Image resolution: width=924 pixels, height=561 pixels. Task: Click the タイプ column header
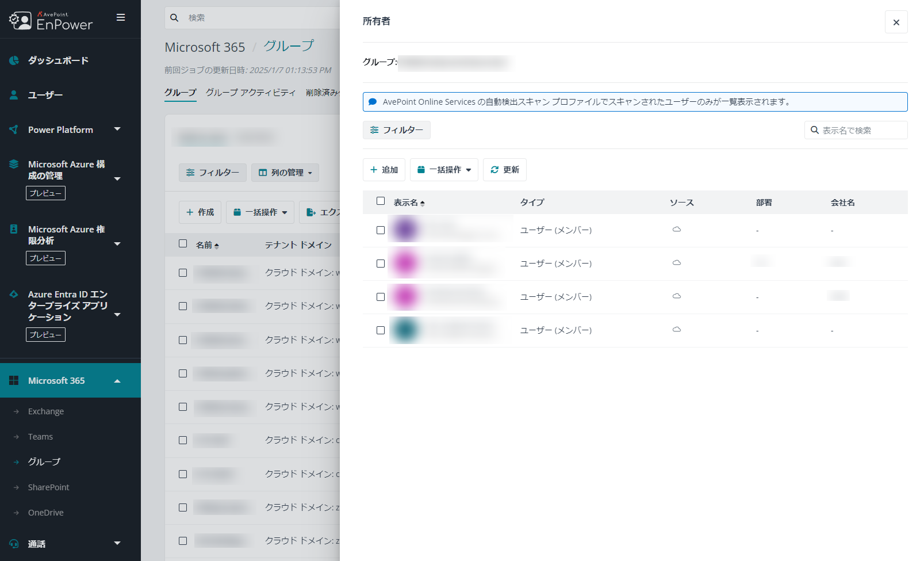(x=532, y=203)
